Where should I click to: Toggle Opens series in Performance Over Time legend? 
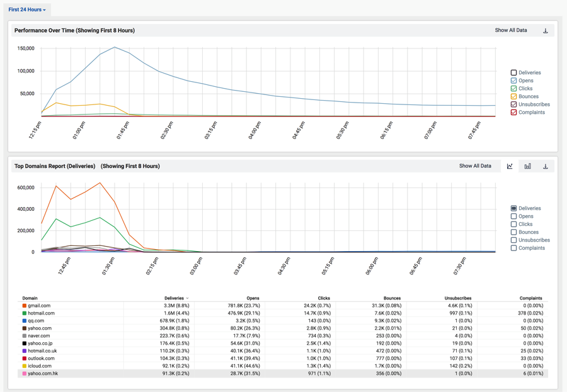[513, 81]
